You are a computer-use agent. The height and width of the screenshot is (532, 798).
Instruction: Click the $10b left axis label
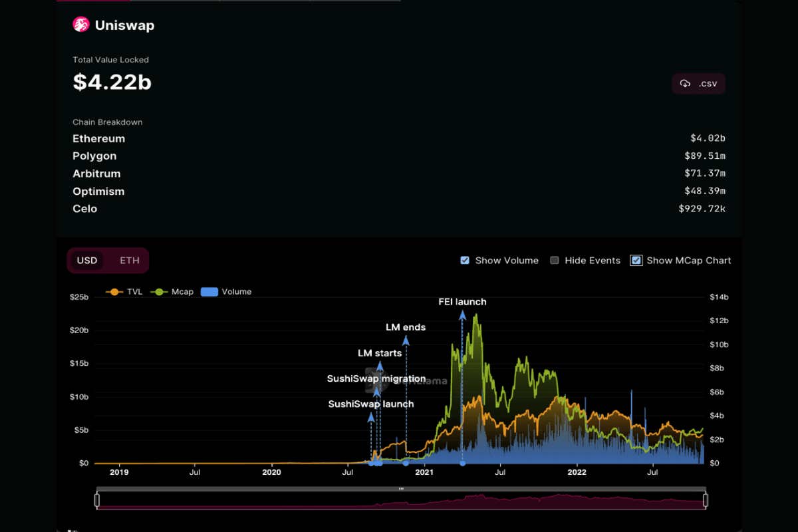tap(79, 397)
